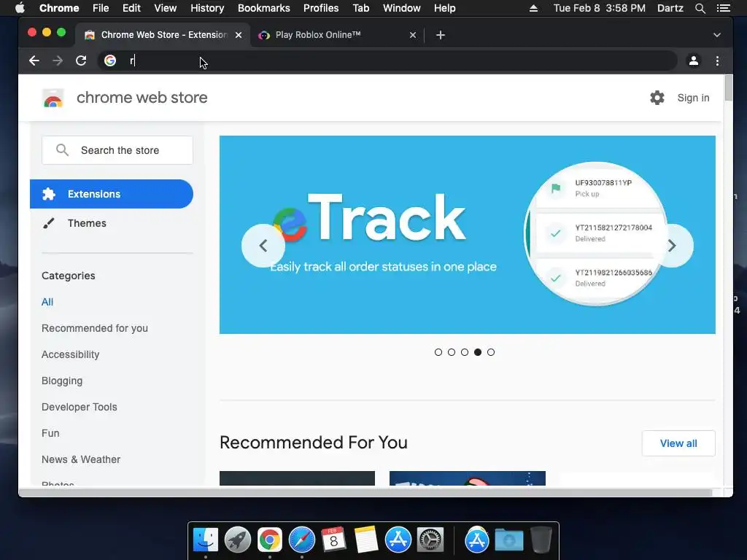747x560 pixels.
Task: Select first carousel dot
Action: point(438,352)
